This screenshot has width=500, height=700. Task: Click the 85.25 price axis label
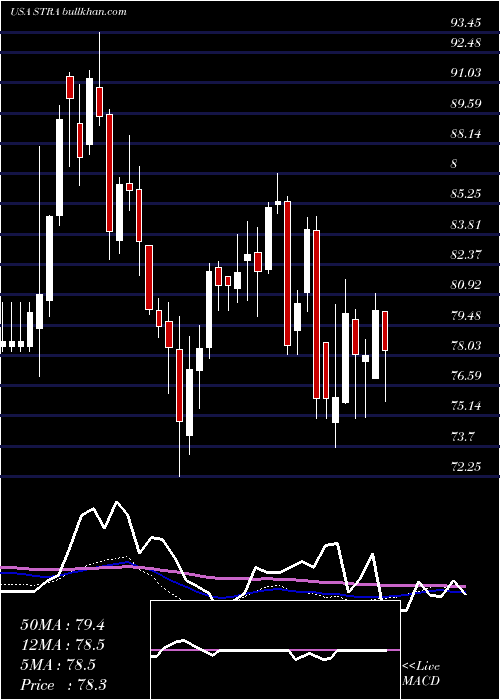point(466,194)
